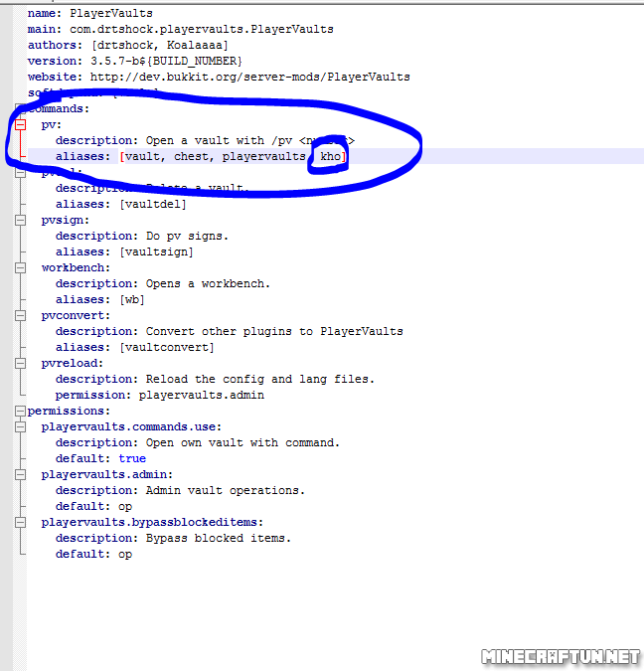Collapse playervaults.admin fold marker
Screen dimensions: 644x671
point(20,474)
